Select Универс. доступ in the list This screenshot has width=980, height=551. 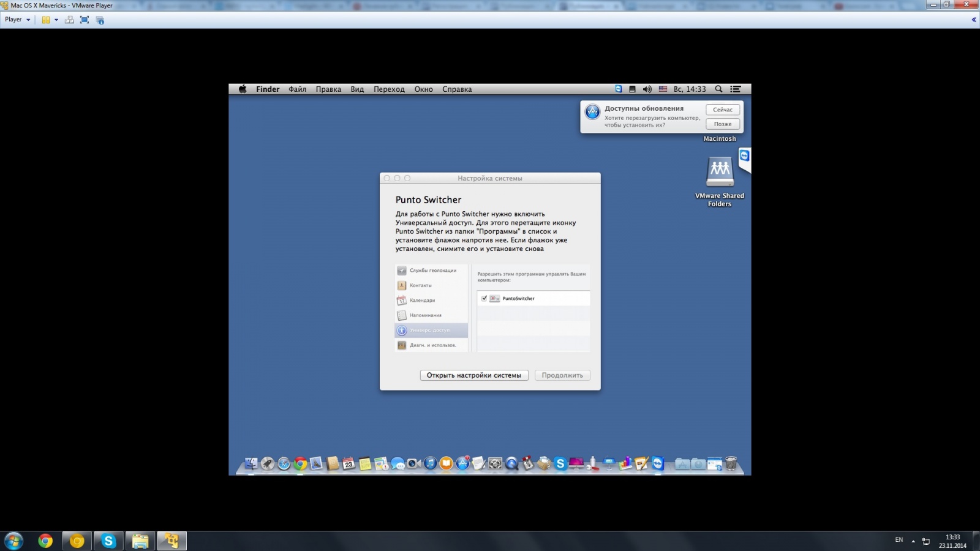[431, 330]
